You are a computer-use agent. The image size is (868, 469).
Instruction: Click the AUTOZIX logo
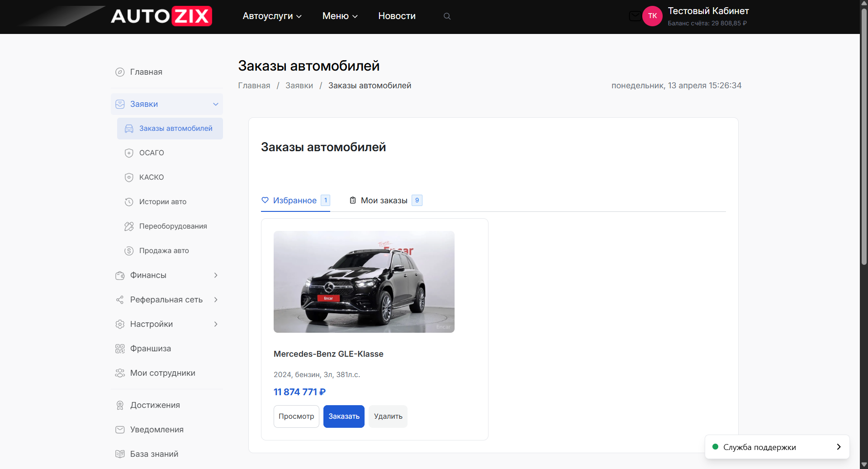click(x=161, y=16)
